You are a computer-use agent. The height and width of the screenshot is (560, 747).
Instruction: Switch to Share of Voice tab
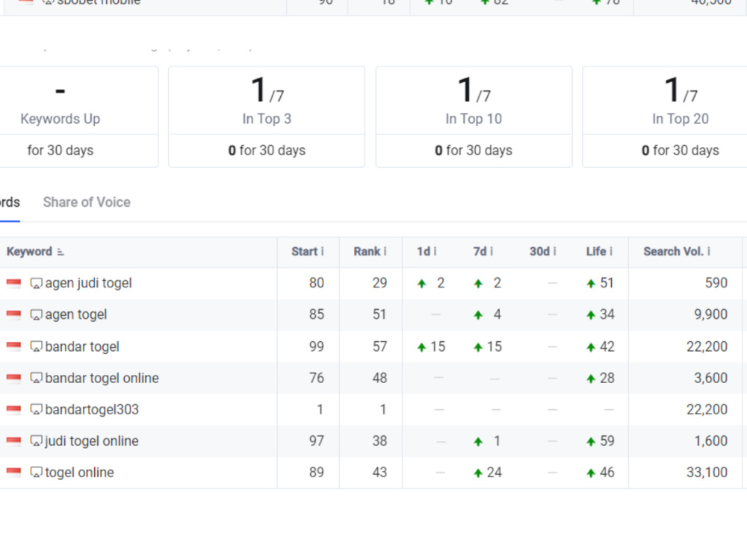pos(87,202)
